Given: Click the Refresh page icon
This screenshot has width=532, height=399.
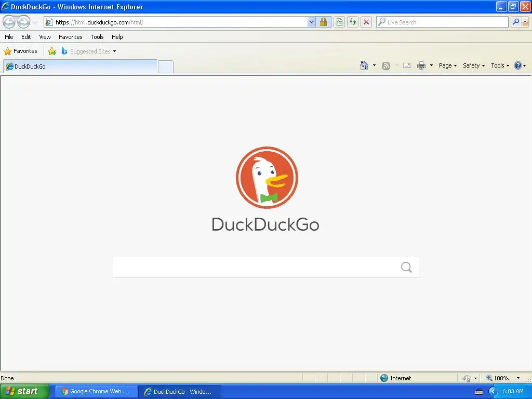Looking at the screenshot, I should (x=353, y=22).
